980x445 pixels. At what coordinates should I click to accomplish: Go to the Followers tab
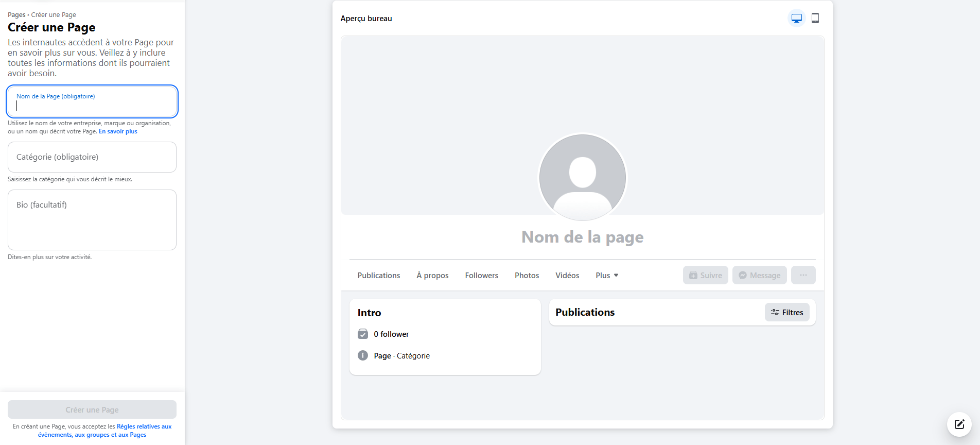click(481, 276)
